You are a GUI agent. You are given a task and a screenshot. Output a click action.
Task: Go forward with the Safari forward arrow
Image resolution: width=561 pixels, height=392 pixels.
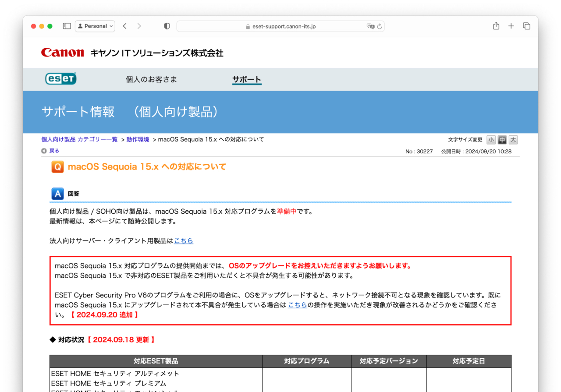tap(139, 26)
